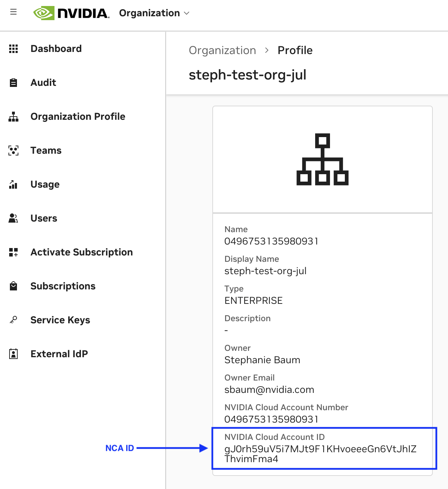
Task: Click the Subscriptions bag icon
Action: (x=13, y=286)
